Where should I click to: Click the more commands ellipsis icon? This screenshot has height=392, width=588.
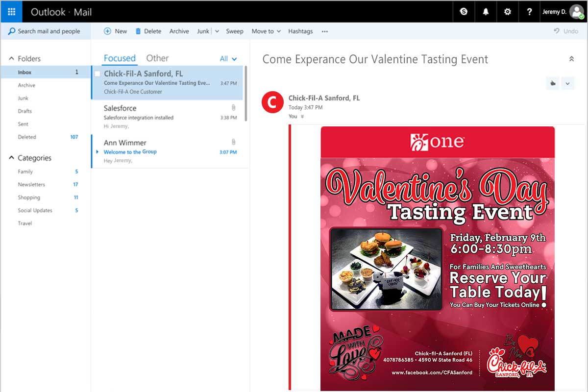pyautogui.click(x=324, y=31)
